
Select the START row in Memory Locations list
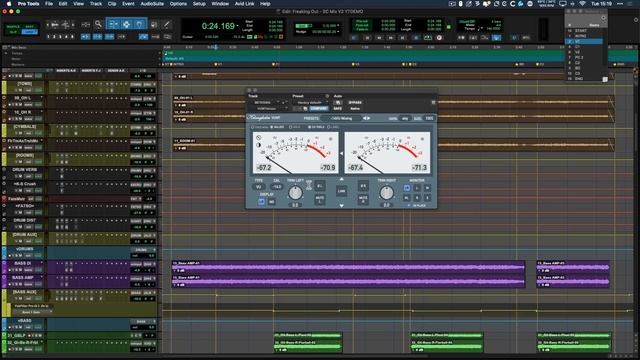(x=583, y=31)
